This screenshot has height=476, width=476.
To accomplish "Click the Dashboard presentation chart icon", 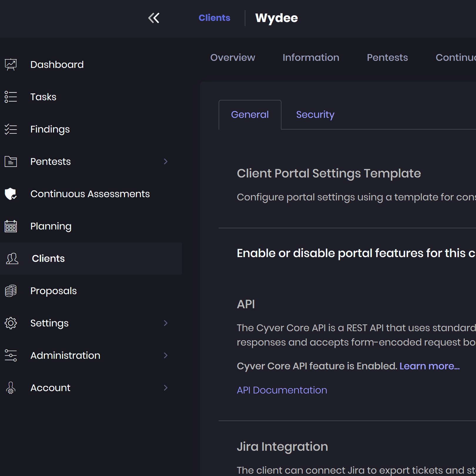I will tap(11, 65).
